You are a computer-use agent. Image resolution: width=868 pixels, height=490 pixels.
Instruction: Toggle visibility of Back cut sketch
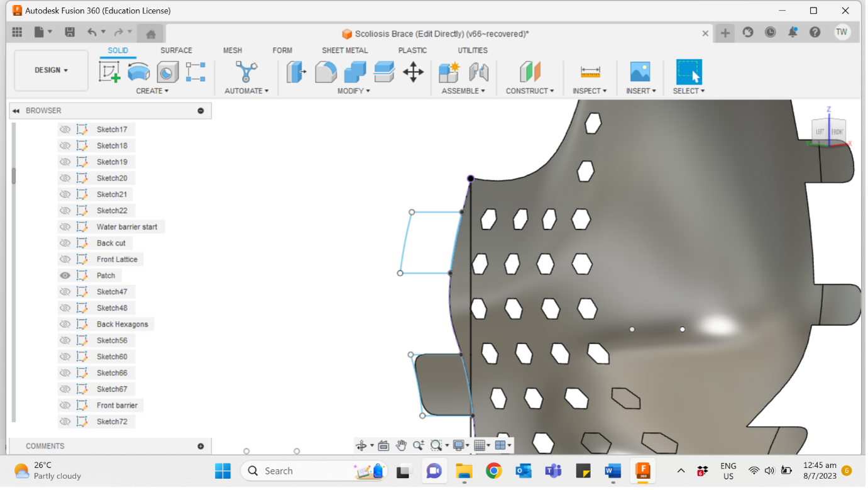click(65, 243)
